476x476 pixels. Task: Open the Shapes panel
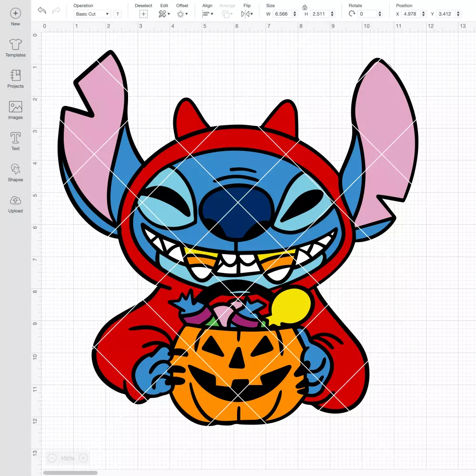pyautogui.click(x=16, y=173)
